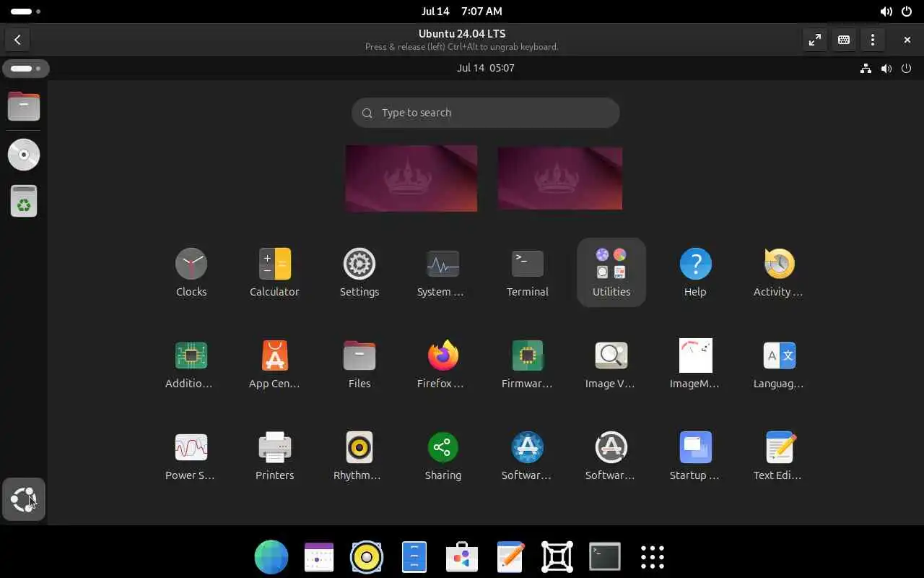The width and height of the screenshot is (924, 578).
Task: Open the Boxes icon in host dash
Action: (x=557, y=557)
